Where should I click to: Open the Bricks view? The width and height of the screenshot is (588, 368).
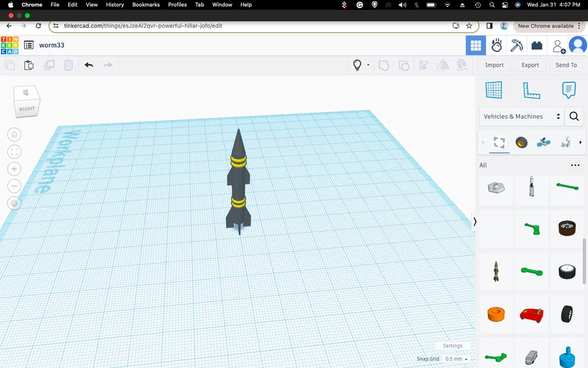point(536,45)
